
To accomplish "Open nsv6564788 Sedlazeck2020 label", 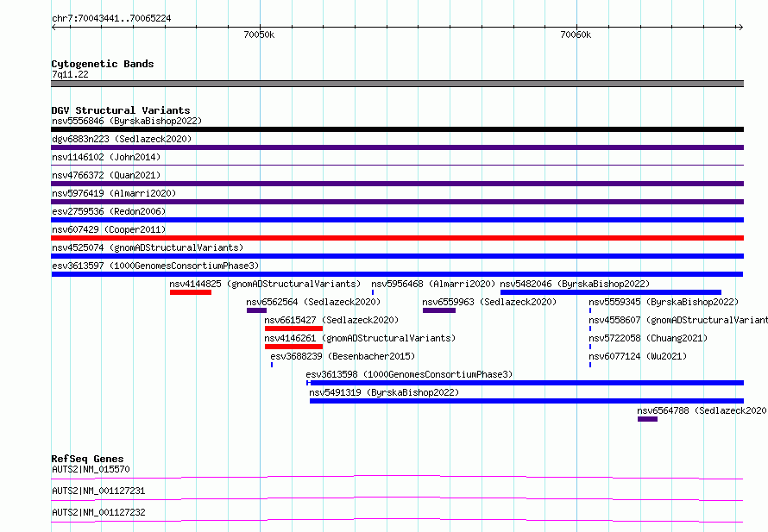I will [x=702, y=410].
